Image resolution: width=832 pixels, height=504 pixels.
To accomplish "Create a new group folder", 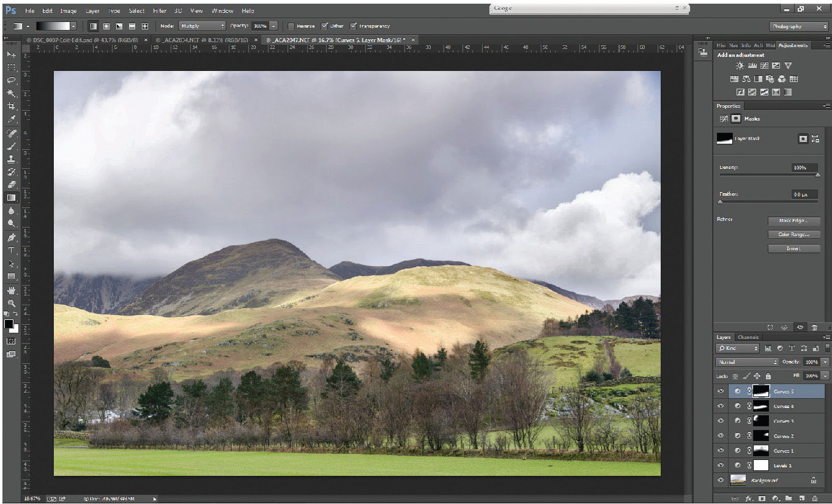I will (x=789, y=498).
